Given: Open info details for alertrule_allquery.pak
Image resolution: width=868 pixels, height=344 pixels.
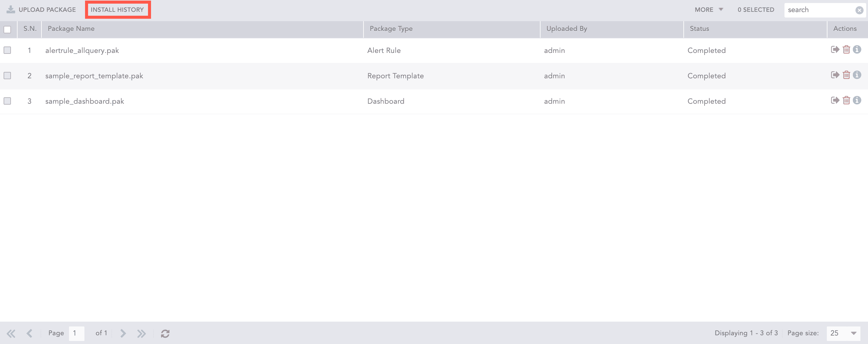Looking at the screenshot, I should click(857, 50).
